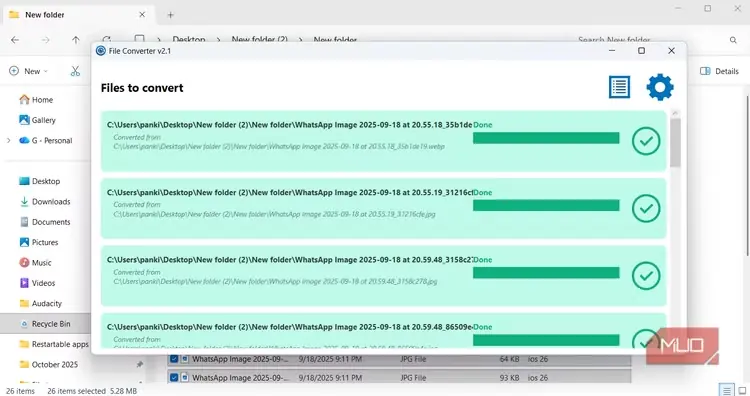
Task: Uncheck the 93 KB WhatsApp Image file
Action: [174, 378]
